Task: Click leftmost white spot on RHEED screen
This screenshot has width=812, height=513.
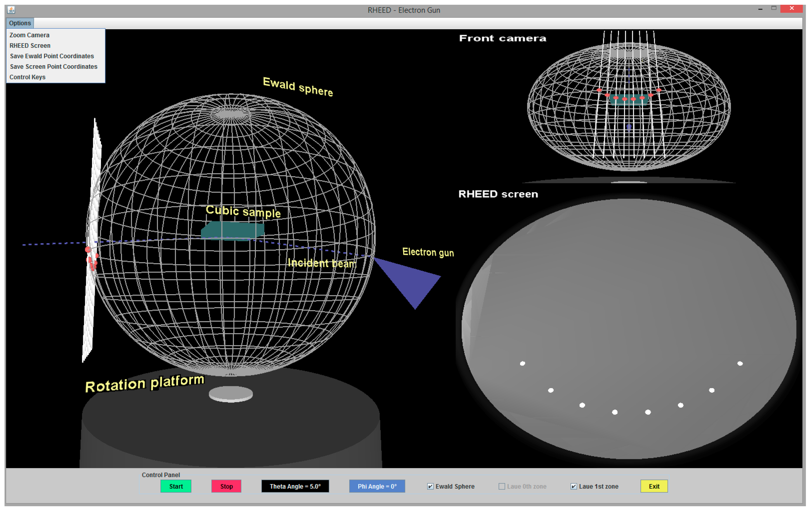Action: (x=522, y=363)
